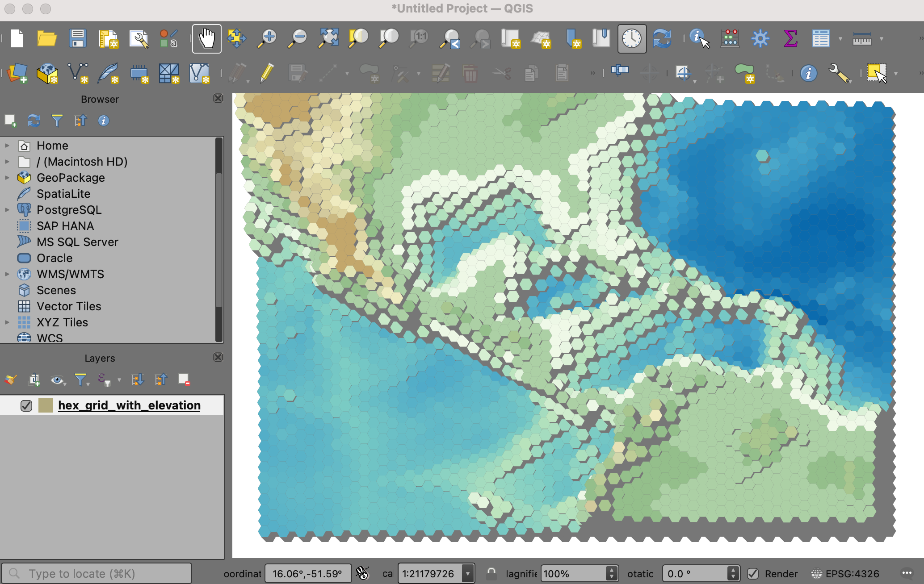924x584 pixels.
Task: Select the Pan Map hand tool
Action: point(206,39)
